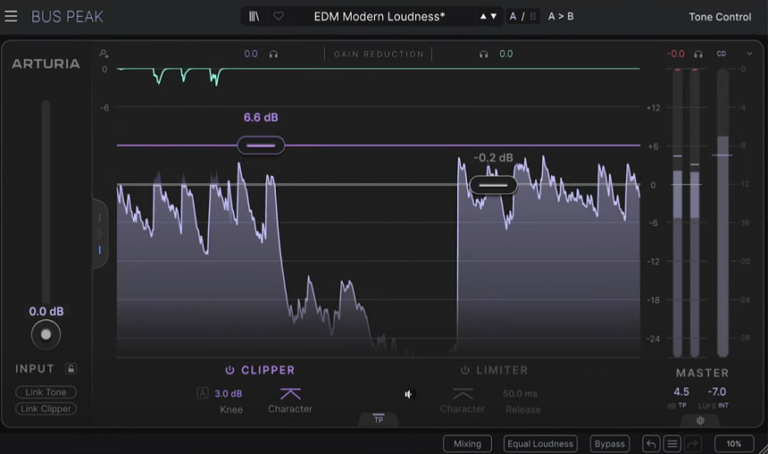Toggle the Clipper power button
768x454 pixels.
pyautogui.click(x=229, y=370)
